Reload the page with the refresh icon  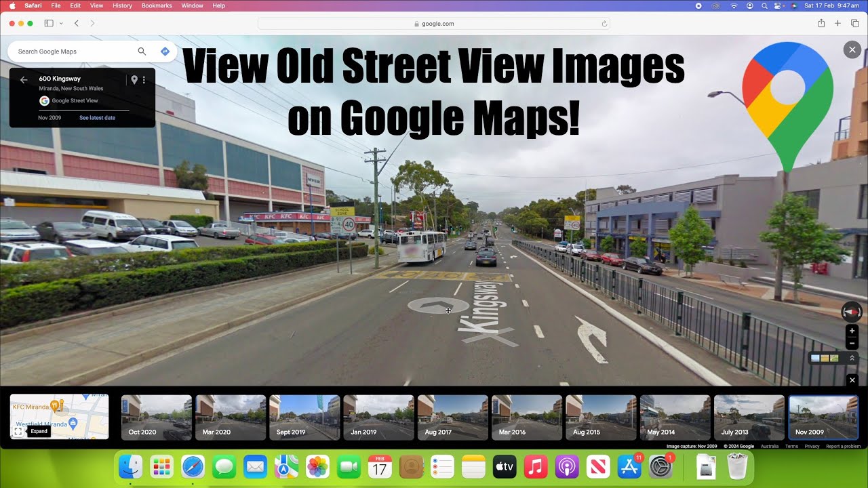604,24
